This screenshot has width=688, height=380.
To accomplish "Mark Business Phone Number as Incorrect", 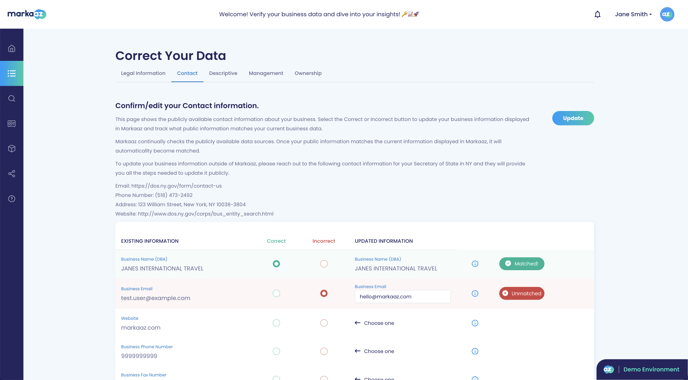I will tap(324, 351).
